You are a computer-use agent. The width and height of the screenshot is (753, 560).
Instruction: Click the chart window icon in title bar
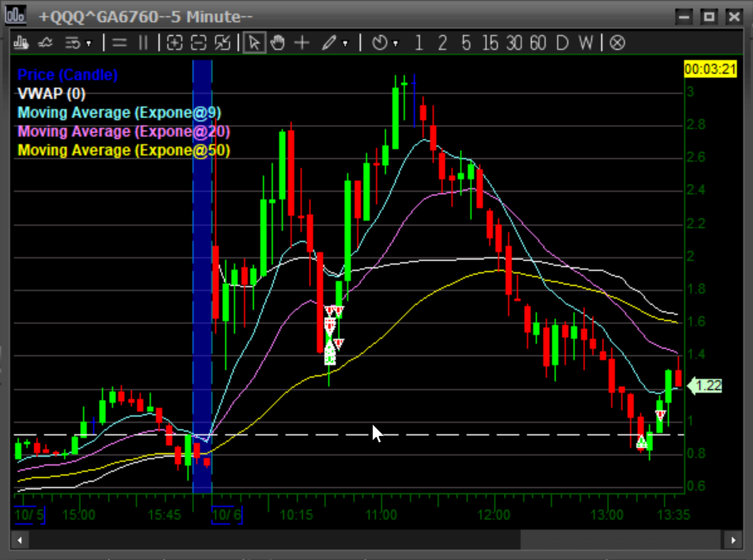pyautogui.click(x=15, y=15)
